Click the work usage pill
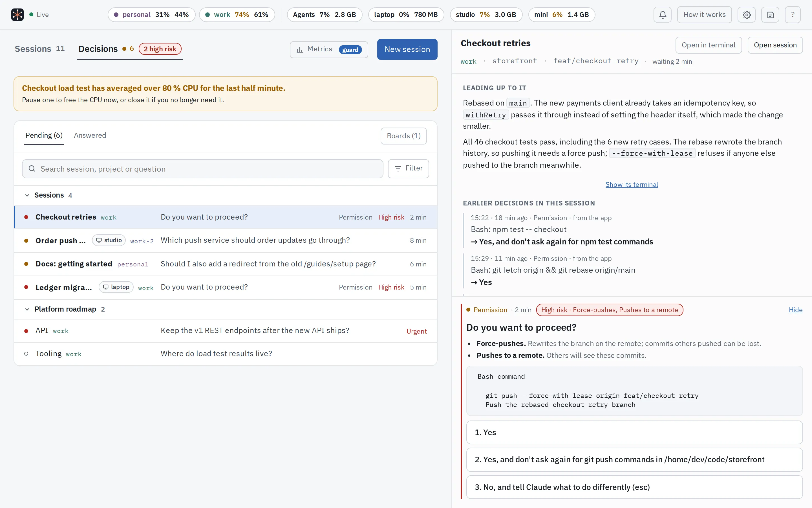812x508 pixels. [237, 15]
